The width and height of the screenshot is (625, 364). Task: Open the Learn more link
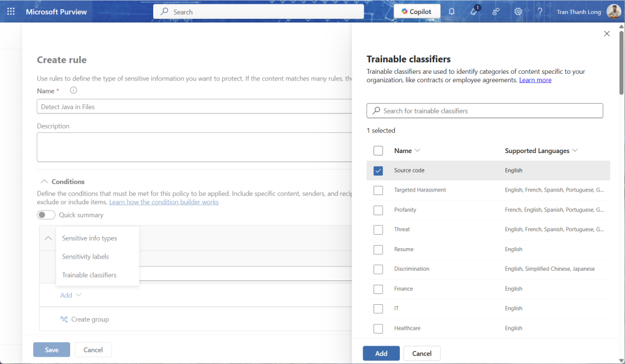point(535,80)
